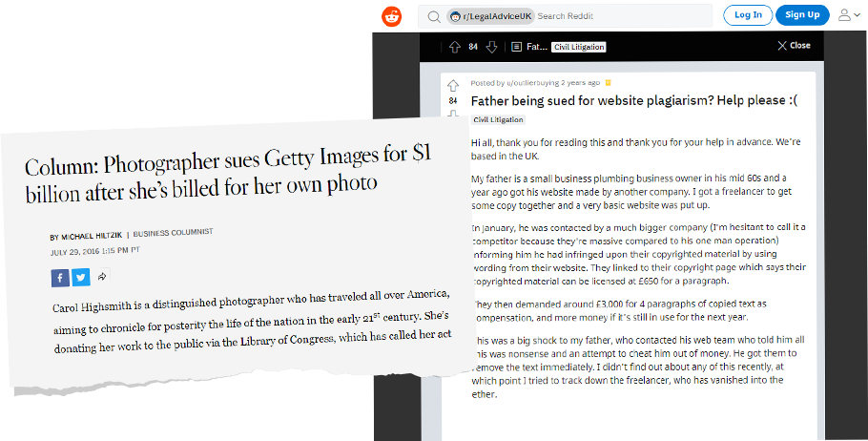Viewport: 868px width, 441px height.
Task: Downvote using the top bar arrow
Action: coord(491,47)
